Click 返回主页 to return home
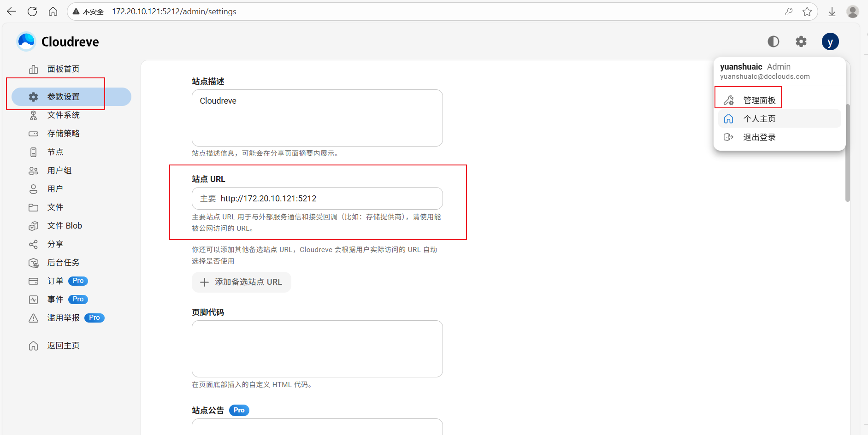868x435 pixels. pos(71,346)
